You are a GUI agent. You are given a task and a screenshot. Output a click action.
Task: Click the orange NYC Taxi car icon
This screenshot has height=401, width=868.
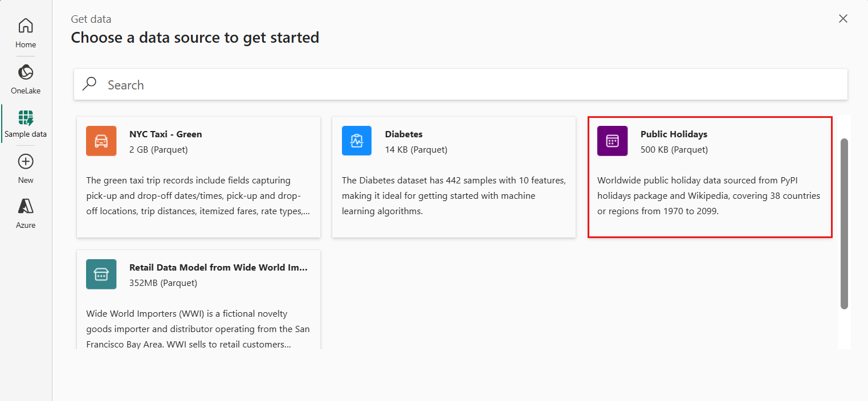(x=101, y=141)
